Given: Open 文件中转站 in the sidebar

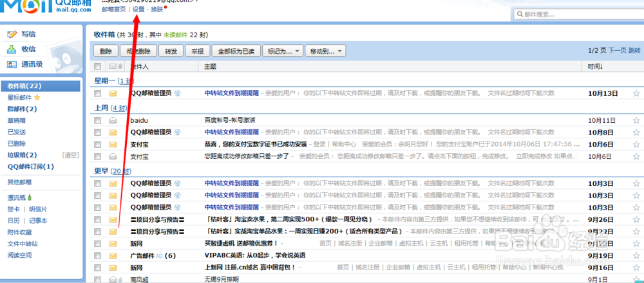Looking at the screenshot, I should point(23,244).
